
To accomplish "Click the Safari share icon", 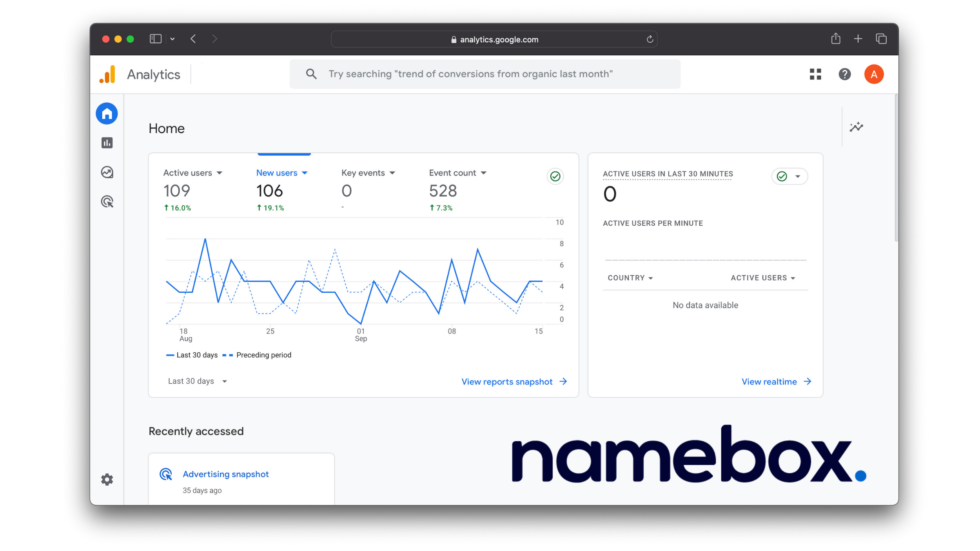I will click(x=835, y=38).
